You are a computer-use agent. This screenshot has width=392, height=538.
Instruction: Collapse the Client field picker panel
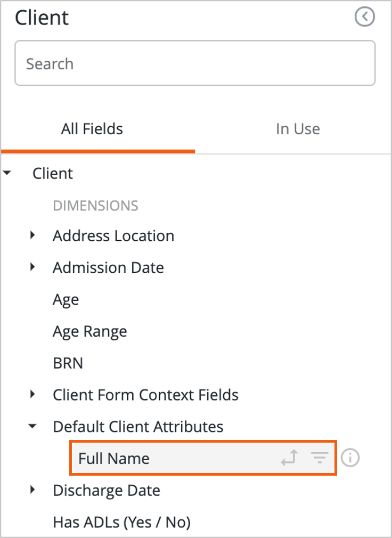(365, 17)
